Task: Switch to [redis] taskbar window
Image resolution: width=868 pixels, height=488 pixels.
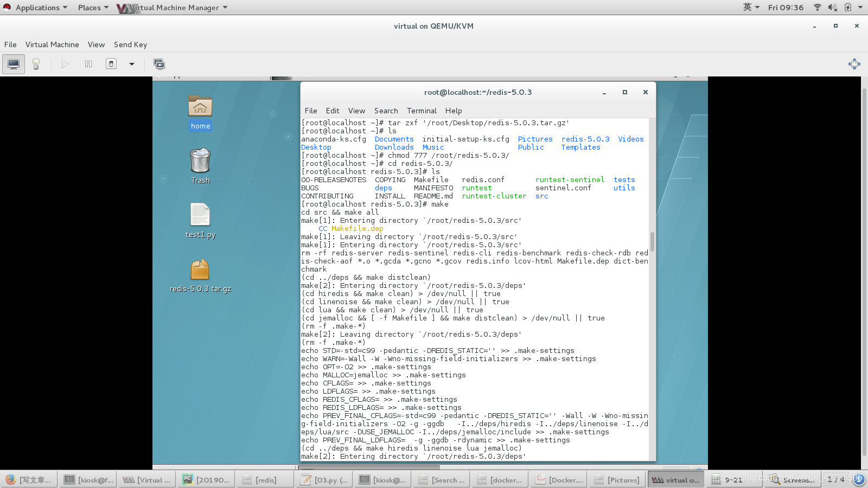Action: [265, 480]
